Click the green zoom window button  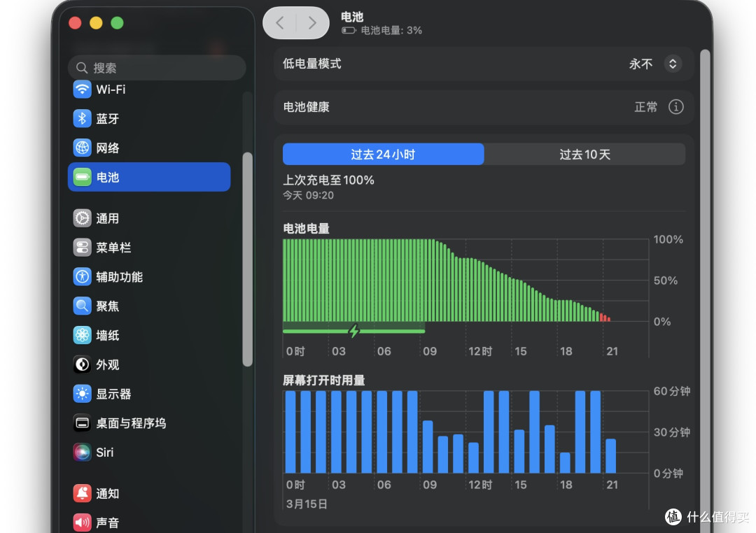tap(117, 22)
